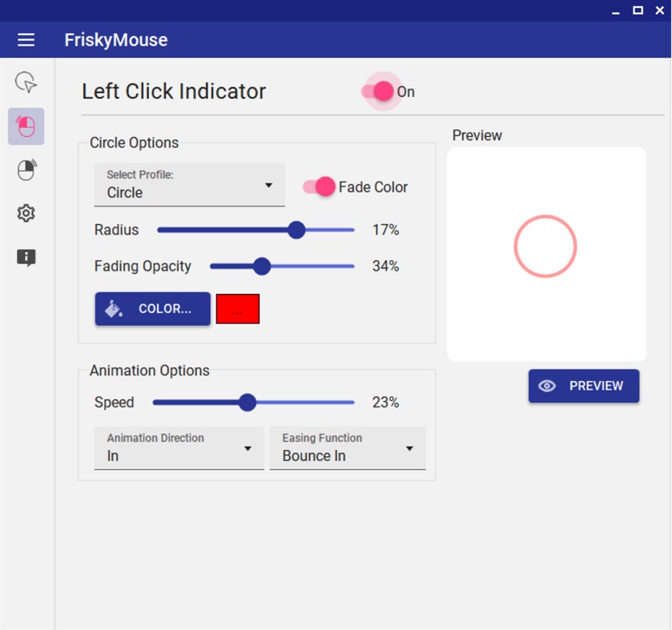Open the settings gear in the sidebar
The image size is (672, 630).
[x=25, y=212]
